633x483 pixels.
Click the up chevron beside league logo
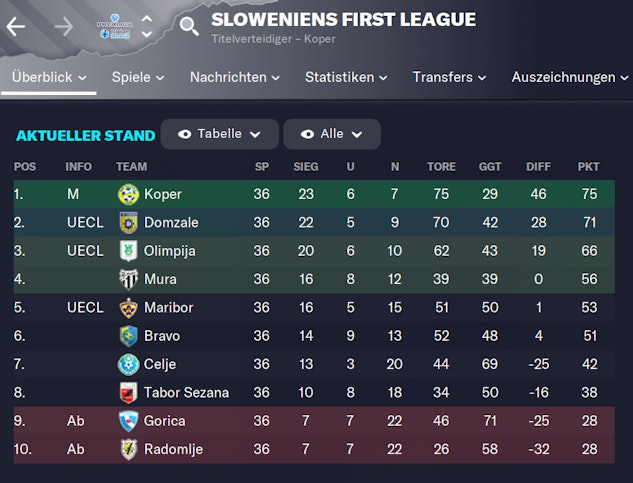147,18
